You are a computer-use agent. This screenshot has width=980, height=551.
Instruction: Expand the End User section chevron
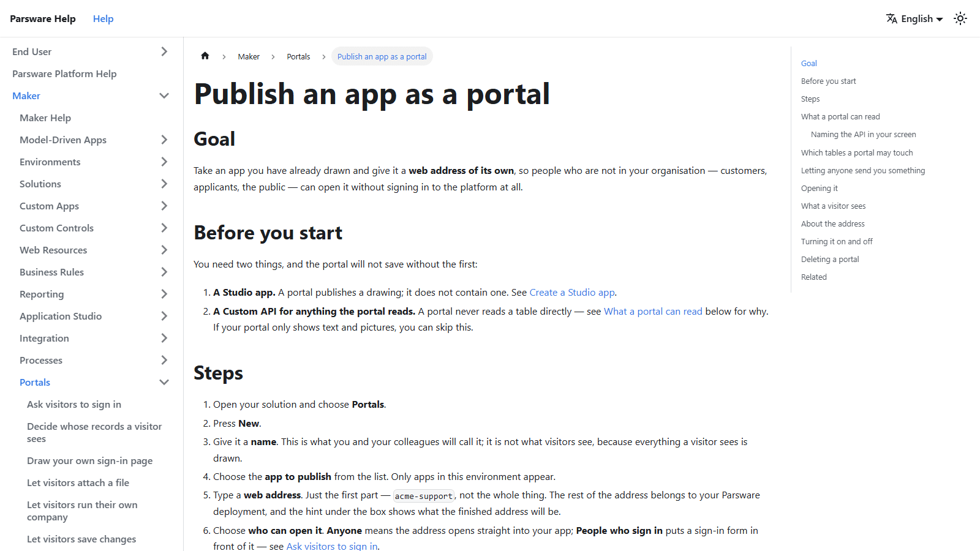click(x=164, y=51)
